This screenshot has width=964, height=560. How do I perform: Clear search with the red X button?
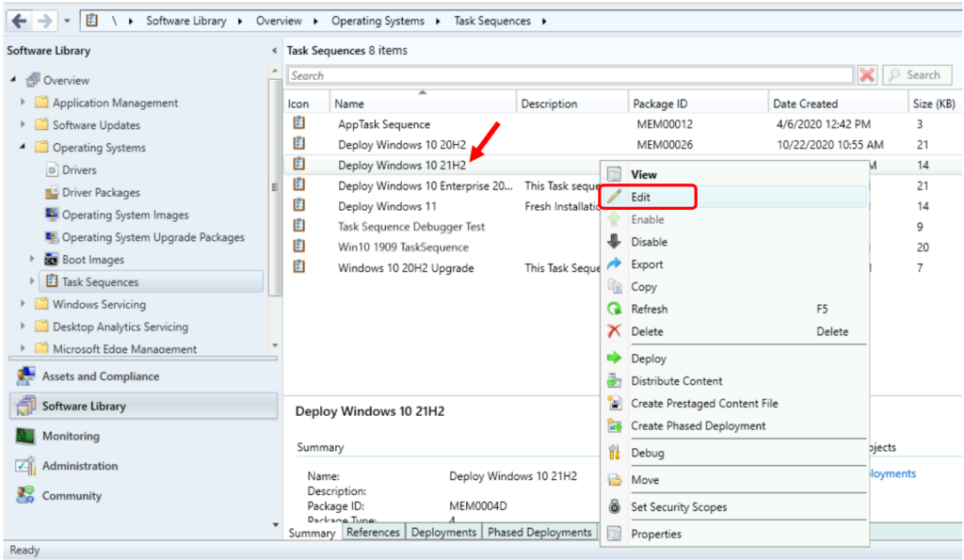coord(867,75)
